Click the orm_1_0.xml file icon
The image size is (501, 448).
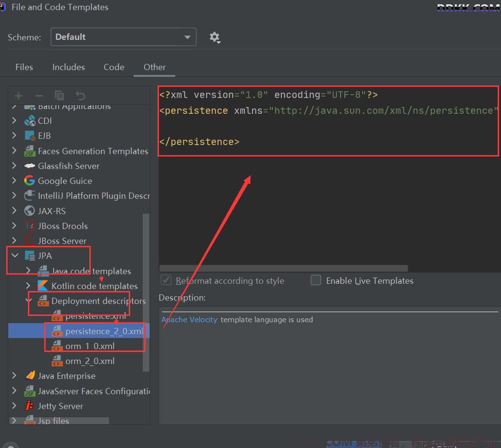coord(57,346)
